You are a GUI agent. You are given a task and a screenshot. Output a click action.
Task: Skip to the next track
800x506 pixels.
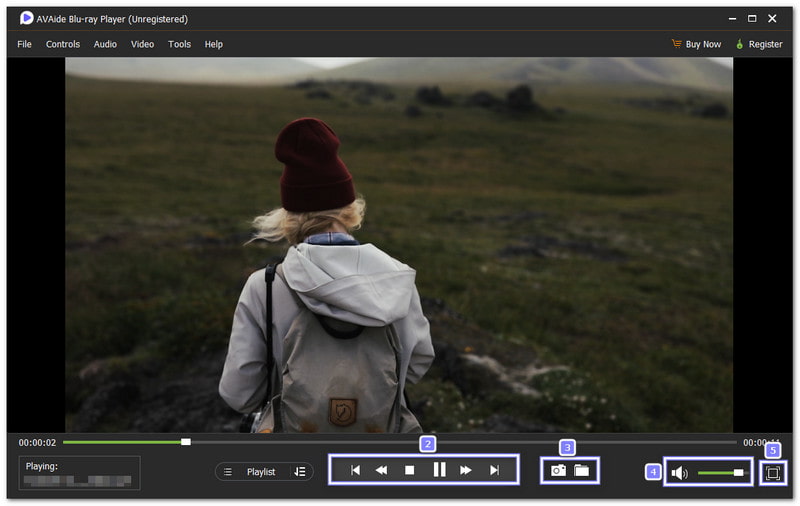(x=494, y=470)
